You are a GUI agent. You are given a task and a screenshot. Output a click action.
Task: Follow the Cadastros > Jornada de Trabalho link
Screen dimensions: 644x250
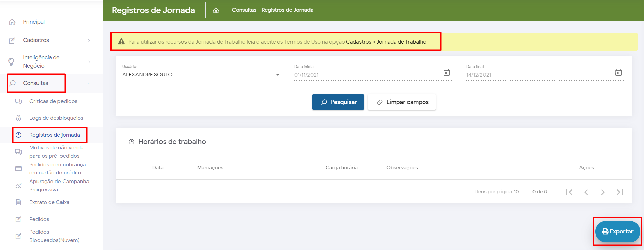386,42
